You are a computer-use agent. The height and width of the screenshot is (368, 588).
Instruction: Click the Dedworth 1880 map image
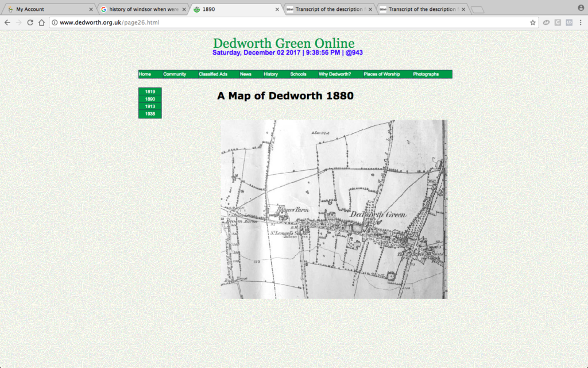point(334,209)
